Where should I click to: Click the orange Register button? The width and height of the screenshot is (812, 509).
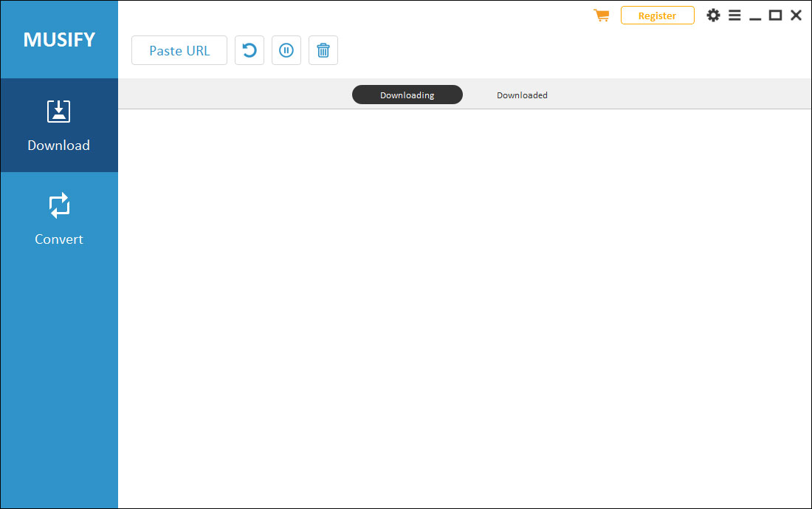coord(657,16)
